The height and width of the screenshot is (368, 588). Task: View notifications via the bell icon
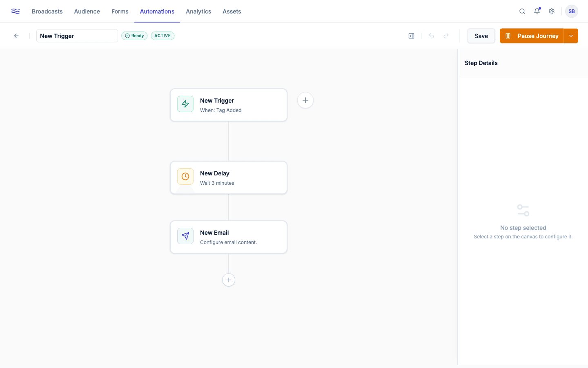click(x=537, y=11)
